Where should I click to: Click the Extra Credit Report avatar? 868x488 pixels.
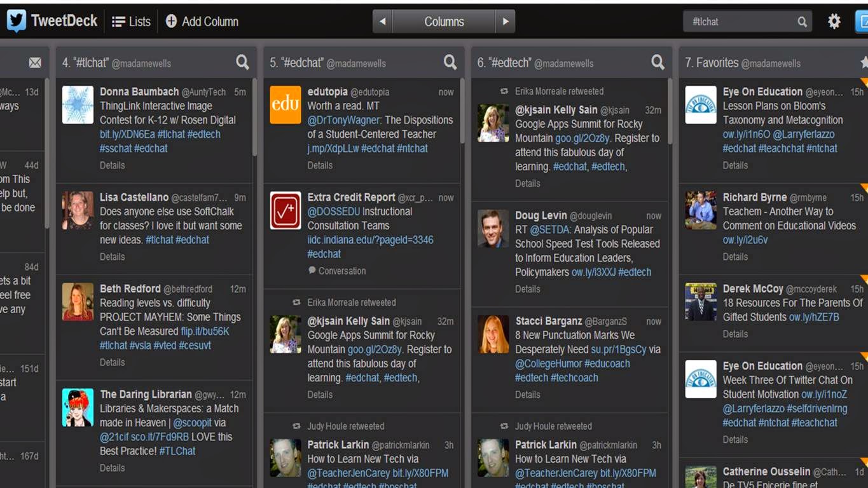point(286,210)
